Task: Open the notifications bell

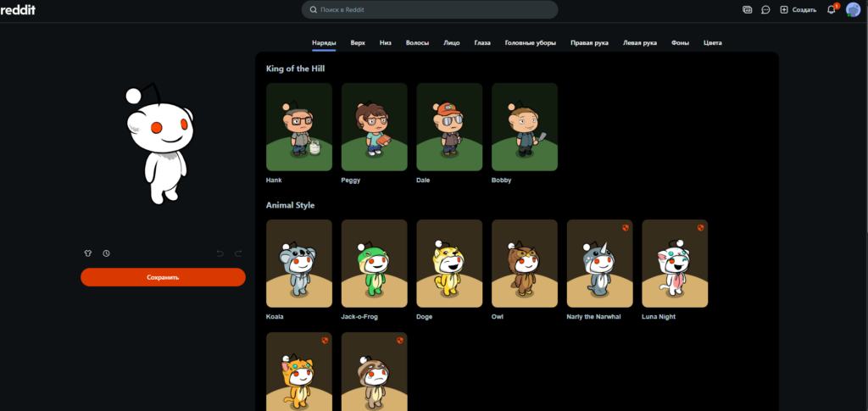Action: (x=831, y=9)
